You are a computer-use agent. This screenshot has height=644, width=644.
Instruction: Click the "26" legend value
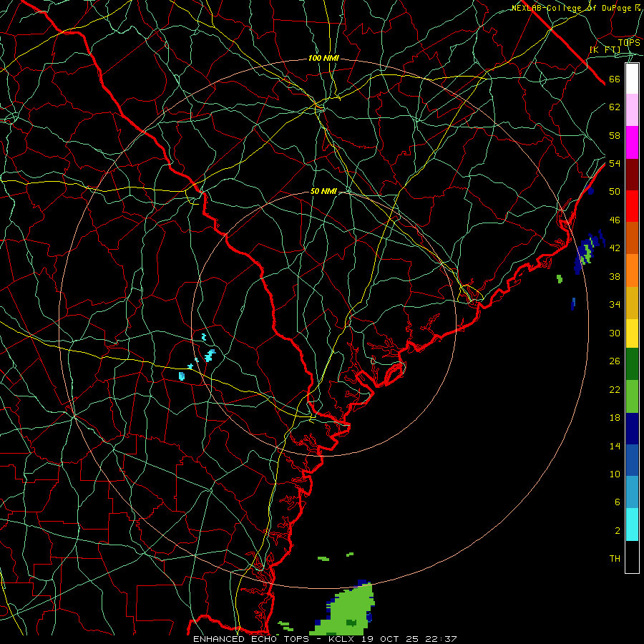click(x=615, y=361)
